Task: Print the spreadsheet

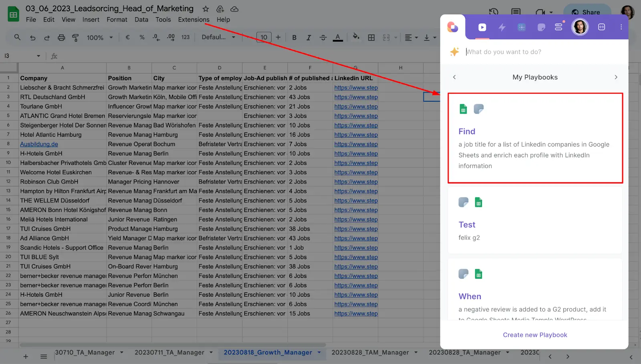Action: [61, 38]
